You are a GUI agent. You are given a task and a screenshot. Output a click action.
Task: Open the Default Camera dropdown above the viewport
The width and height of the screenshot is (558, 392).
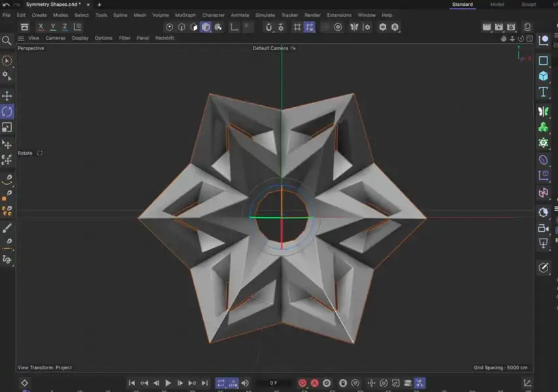273,48
